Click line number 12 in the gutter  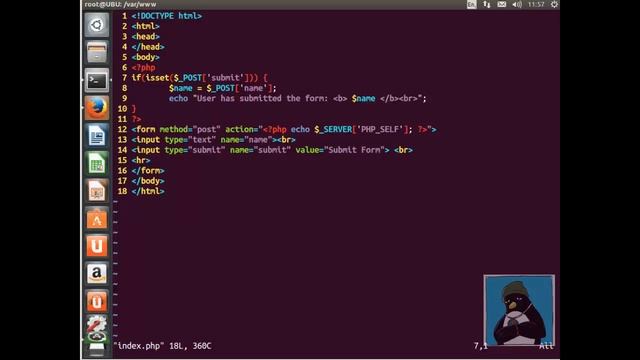coord(122,129)
